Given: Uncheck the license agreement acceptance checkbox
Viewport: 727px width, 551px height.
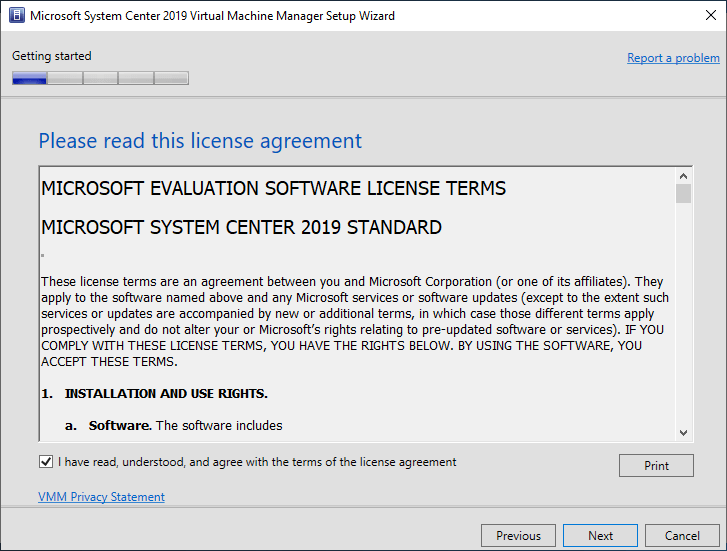Looking at the screenshot, I should (46, 461).
